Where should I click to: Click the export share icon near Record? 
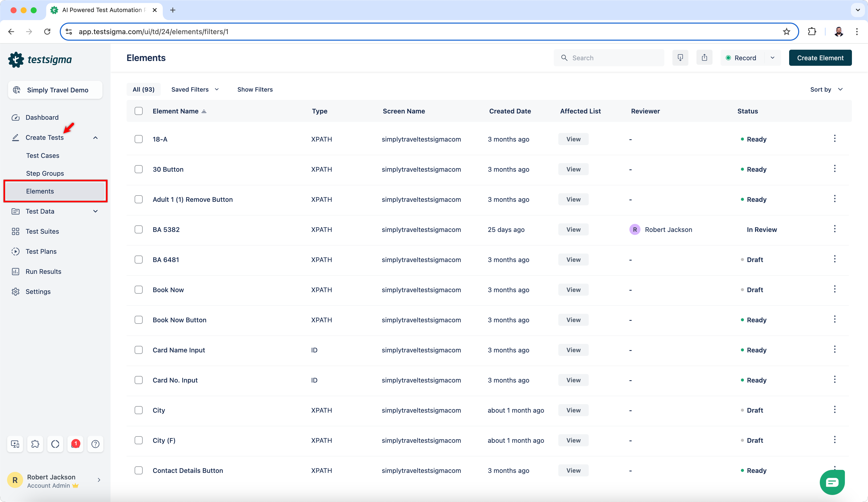[704, 57]
